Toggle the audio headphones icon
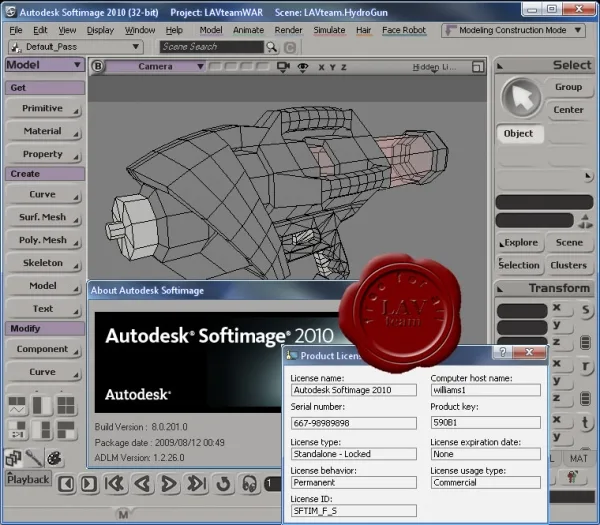This screenshot has width=600, height=525. [249, 484]
